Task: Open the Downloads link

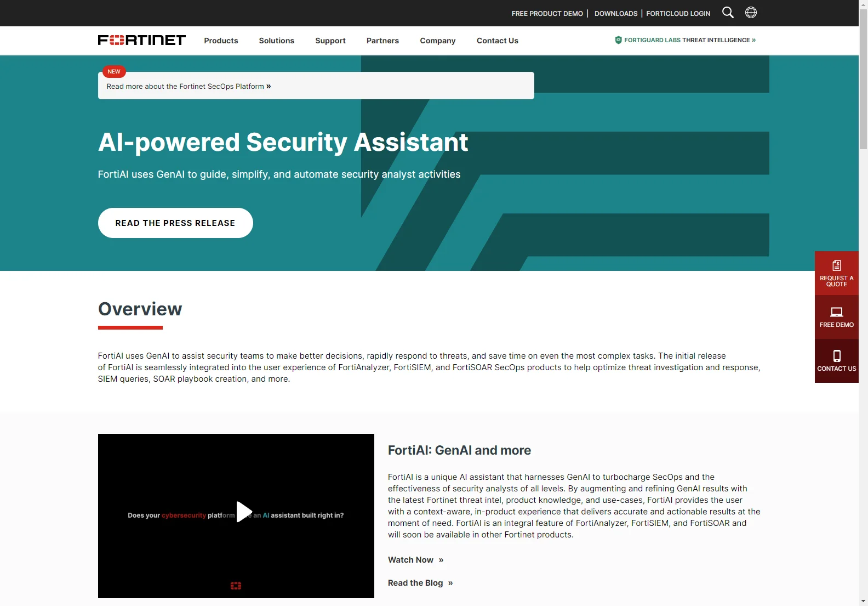Action: click(x=616, y=14)
